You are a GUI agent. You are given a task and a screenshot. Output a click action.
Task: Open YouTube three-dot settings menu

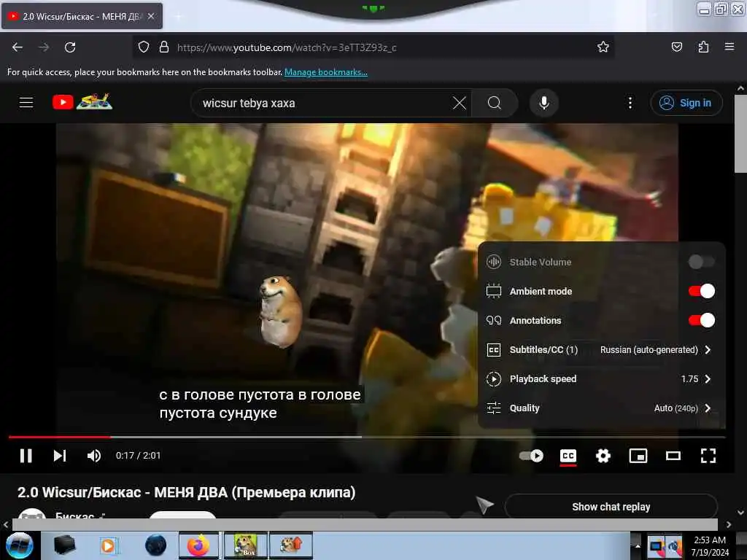(x=630, y=103)
